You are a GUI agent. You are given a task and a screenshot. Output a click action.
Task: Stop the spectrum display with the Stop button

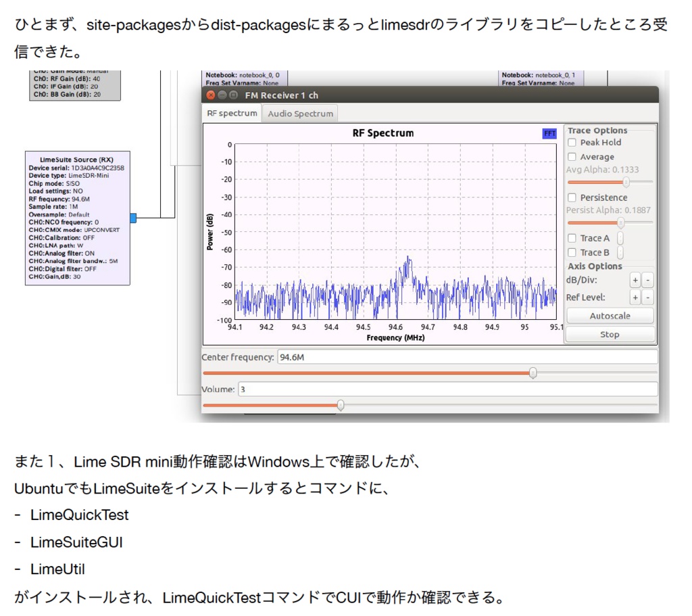coord(609,334)
